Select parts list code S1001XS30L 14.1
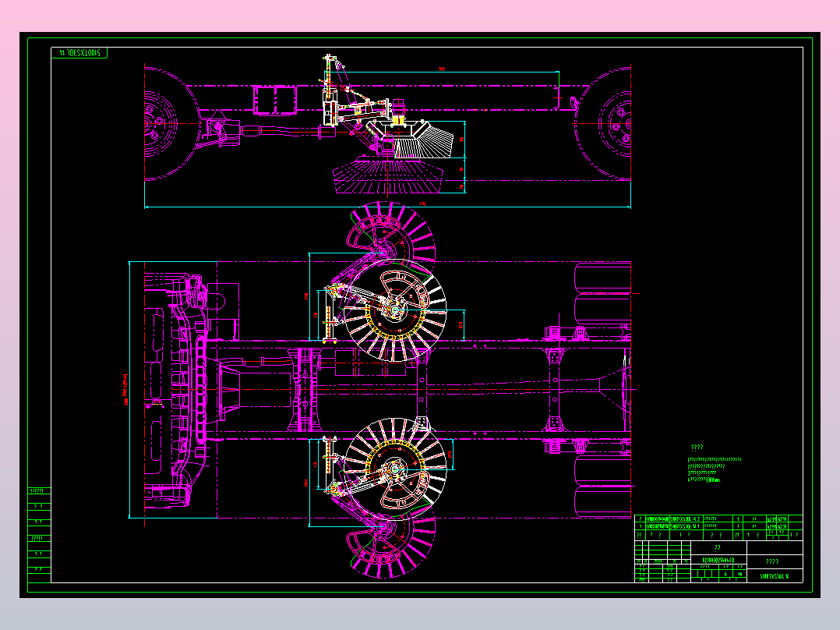Image resolution: width=840 pixels, height=630 pixels. 685,526
